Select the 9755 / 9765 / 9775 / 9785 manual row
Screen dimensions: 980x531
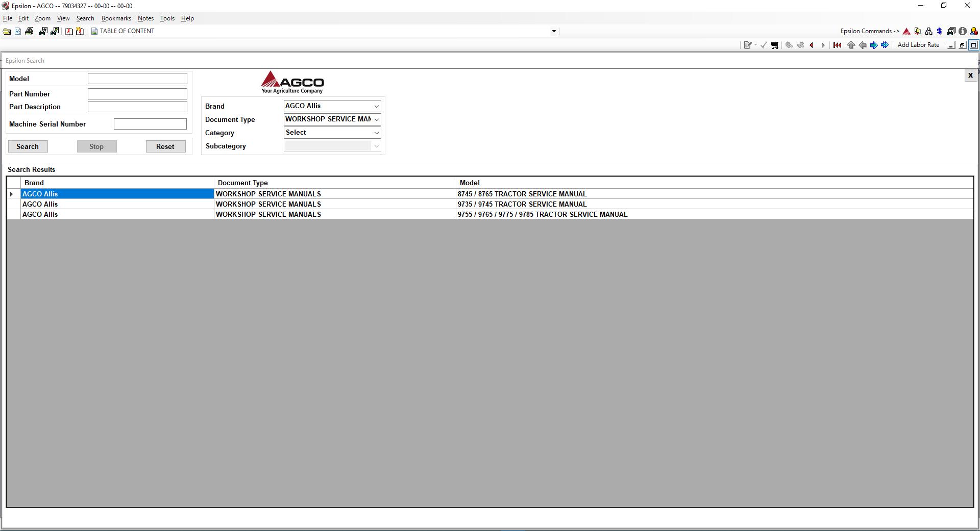[490, 214]
